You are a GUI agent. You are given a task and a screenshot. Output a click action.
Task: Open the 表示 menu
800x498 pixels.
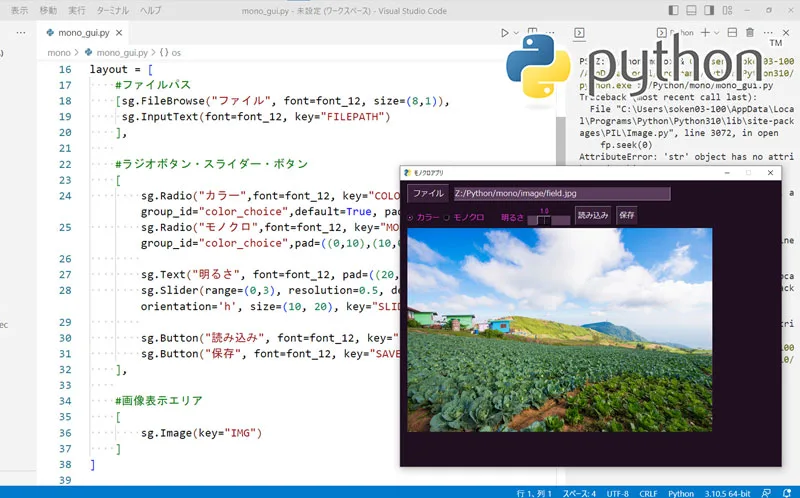(x=19, y=10)
